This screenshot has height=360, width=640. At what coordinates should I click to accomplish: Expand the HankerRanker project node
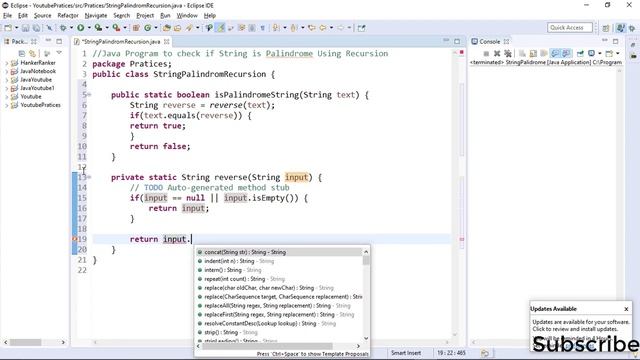(x=7, y=63)
